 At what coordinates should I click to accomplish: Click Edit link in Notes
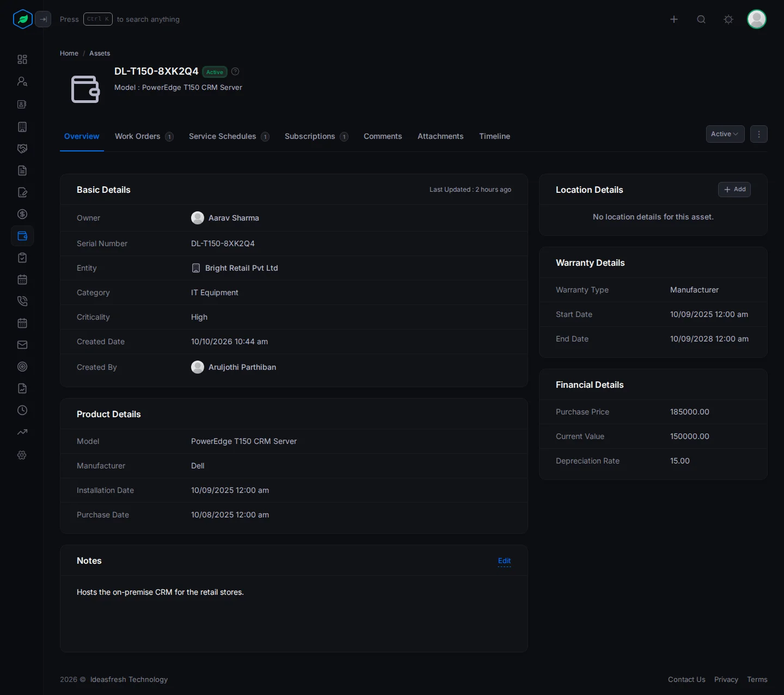(504, 560)
